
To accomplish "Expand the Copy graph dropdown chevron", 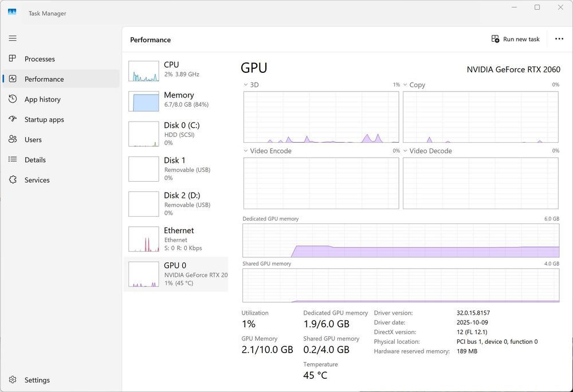I will click(405, 85).
